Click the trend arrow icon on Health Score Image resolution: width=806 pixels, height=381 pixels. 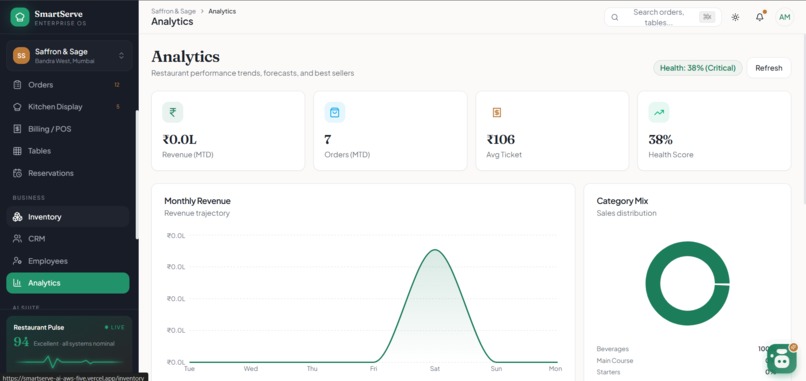pyautogui.click(x=659, y=113)
